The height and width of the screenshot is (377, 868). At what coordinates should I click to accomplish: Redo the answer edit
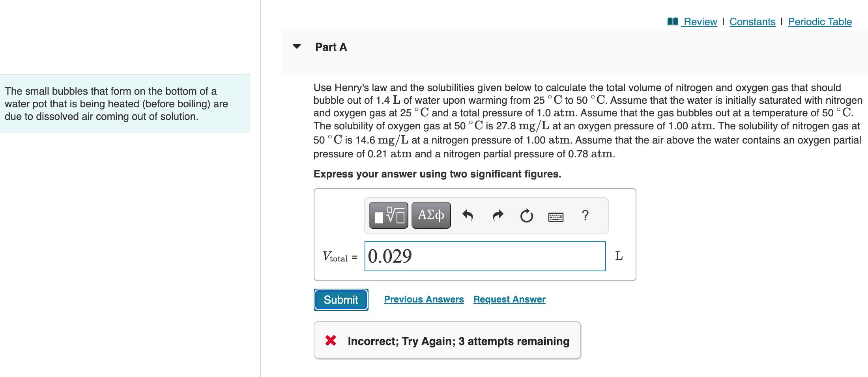point(498,215)
